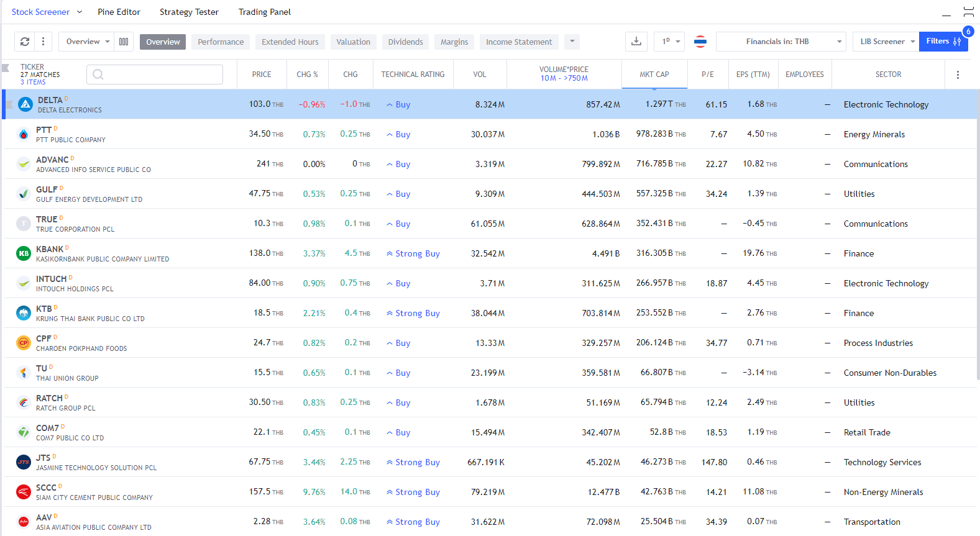Open the Overview column set dropdown

86,42
